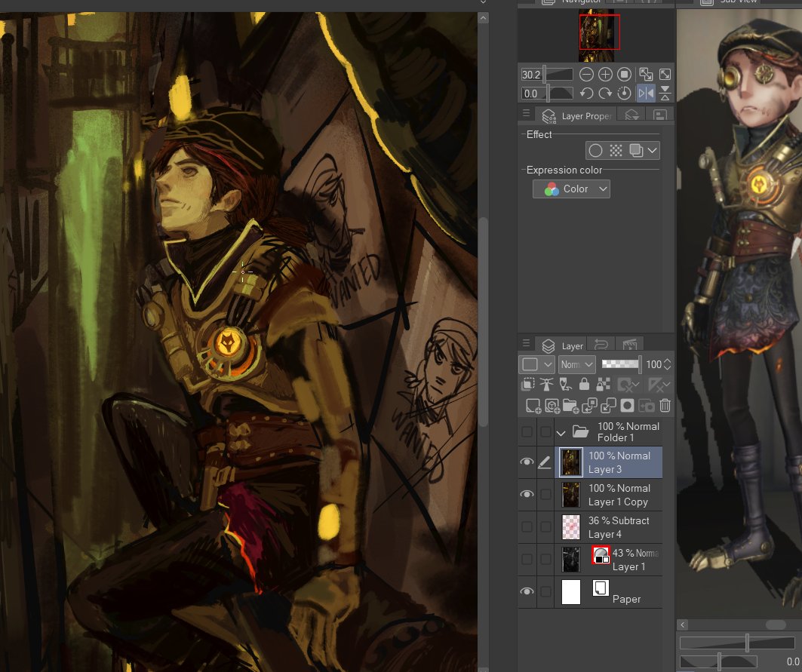802x672 pixels.
Task: Set Navigator zoom to 100% actual size
Action: coord(624,75)
